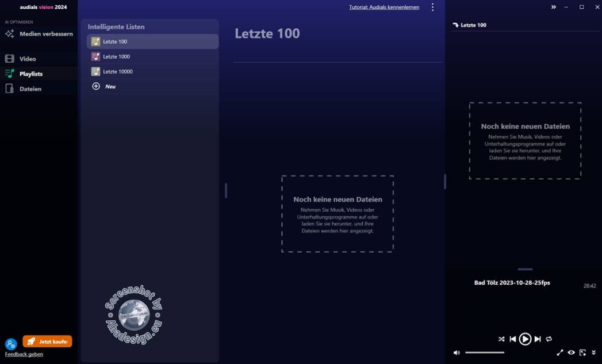Image resolution: width=602 pixels, height=364 pixels.
Task: Start playback with the play button
Action: (525, 339)
